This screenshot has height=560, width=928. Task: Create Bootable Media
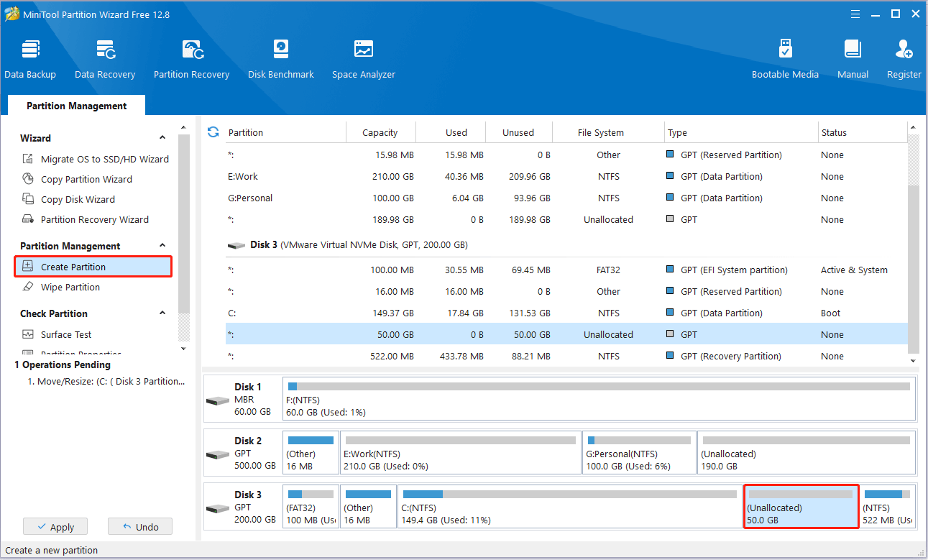coord(785,58)
